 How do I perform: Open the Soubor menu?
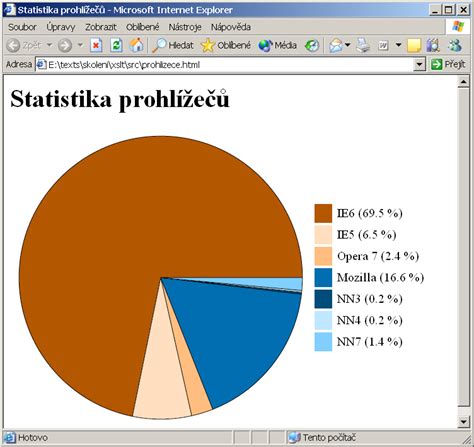[x=22, y=27]
